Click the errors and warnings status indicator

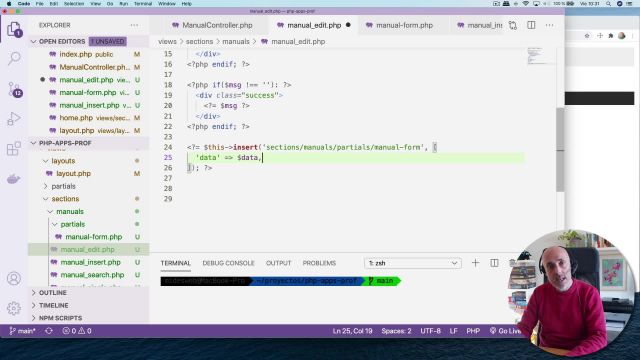point(77,331)
